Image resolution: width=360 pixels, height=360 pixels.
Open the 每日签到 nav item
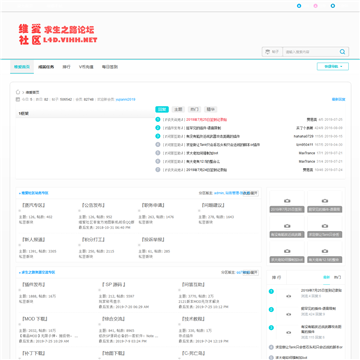click(x=110, y=67)
